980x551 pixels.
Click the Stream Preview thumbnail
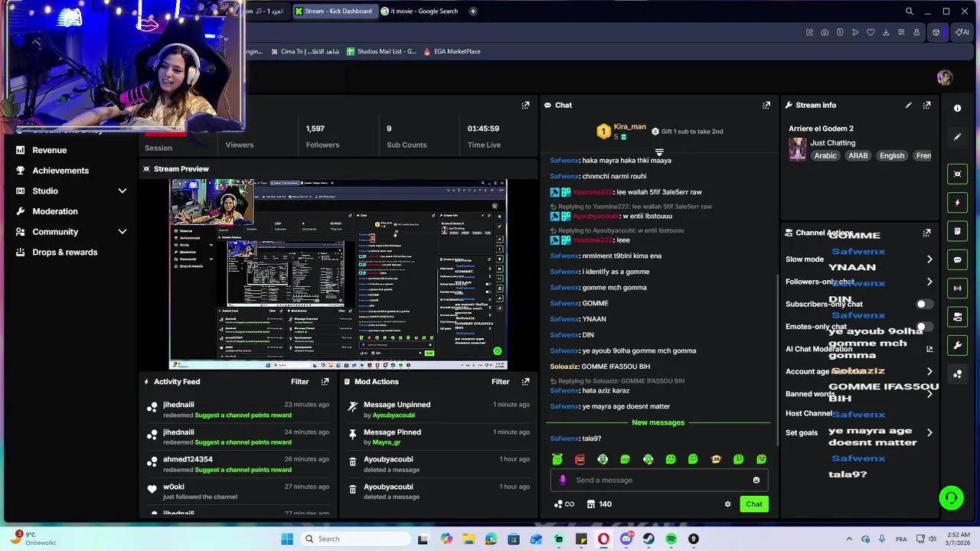click(x=338, y=274)
